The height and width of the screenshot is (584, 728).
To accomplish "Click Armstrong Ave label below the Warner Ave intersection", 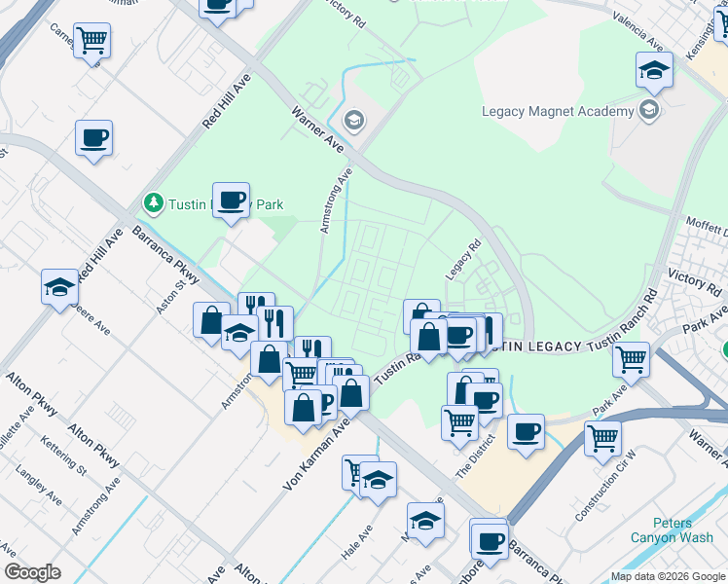I will 337,201.
